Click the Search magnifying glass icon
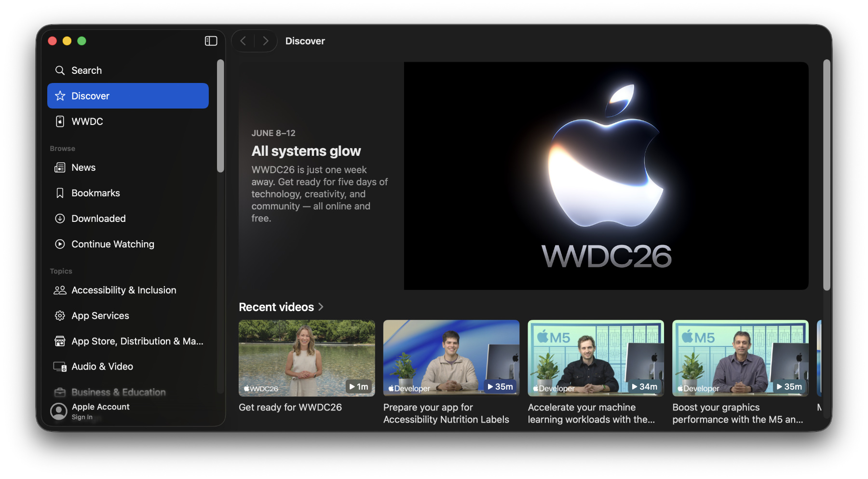The height and width of the screenshot is (479, 868). click(x=60, y=70)
